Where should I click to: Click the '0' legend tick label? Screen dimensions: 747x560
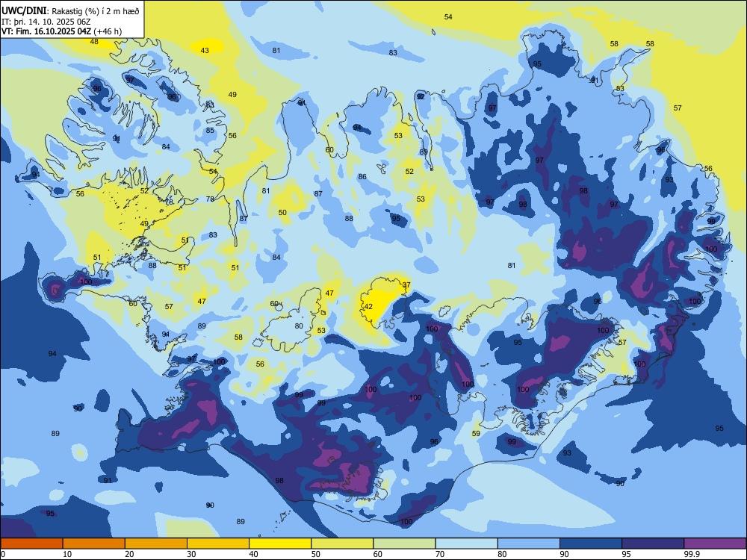coord(3,554)
